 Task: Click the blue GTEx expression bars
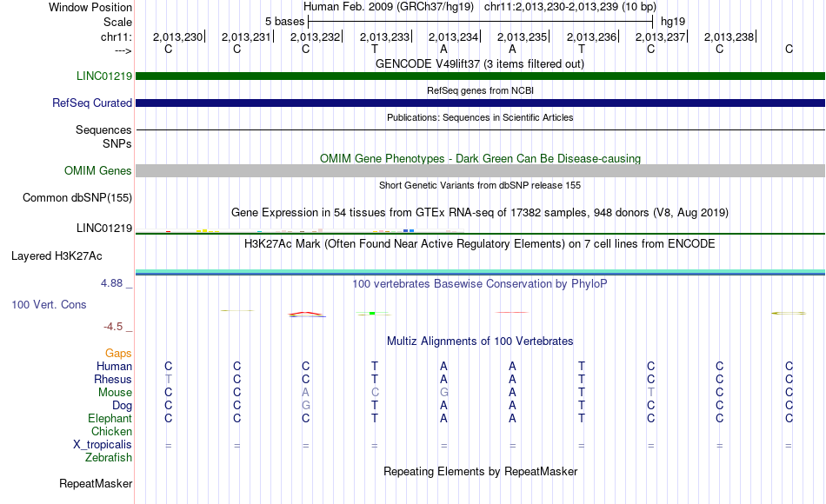[x=409, y=230]
